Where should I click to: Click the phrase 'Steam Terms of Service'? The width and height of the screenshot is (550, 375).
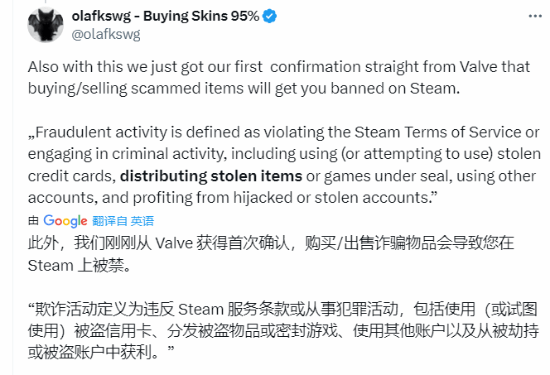click(438, 132)
